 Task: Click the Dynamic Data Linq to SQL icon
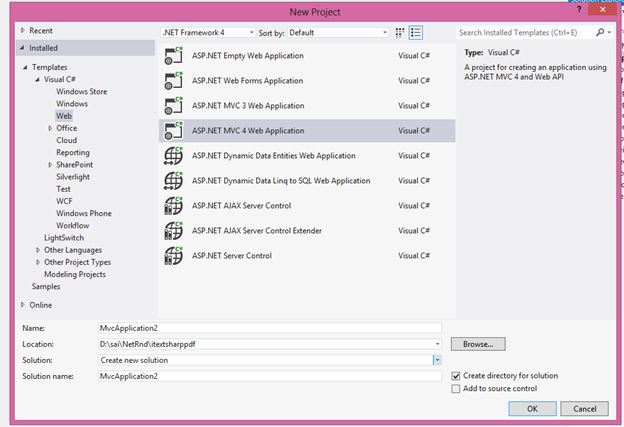(174, 181)
